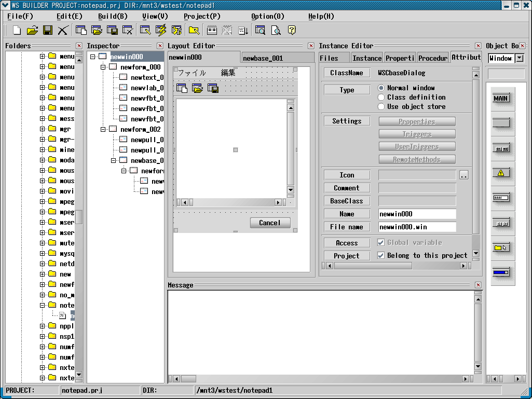
Task: Open the Window dropdown in Object Box
Action: (x=519, y=58)
